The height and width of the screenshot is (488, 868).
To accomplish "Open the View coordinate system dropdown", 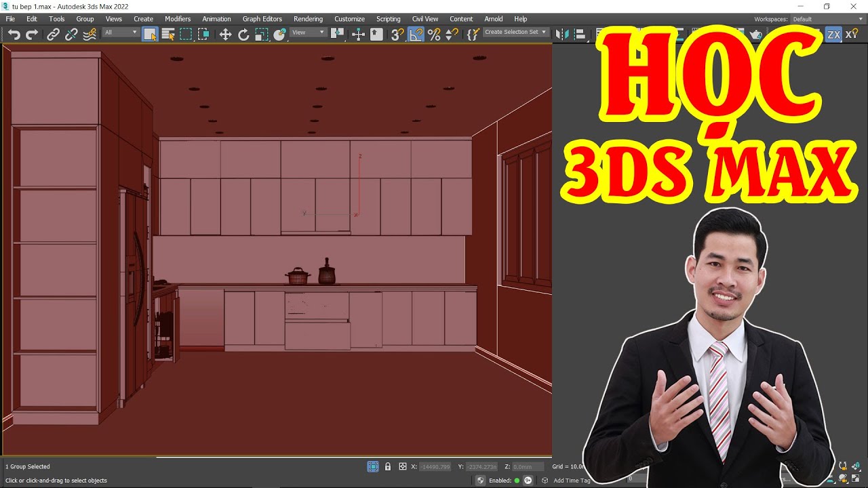I will click(x=309, y=33).
